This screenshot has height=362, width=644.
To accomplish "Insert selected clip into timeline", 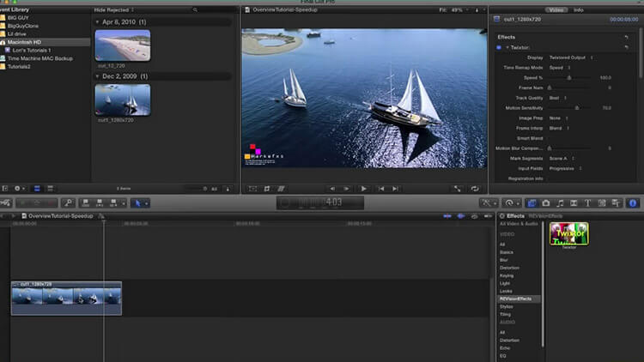I will point(100,202).
